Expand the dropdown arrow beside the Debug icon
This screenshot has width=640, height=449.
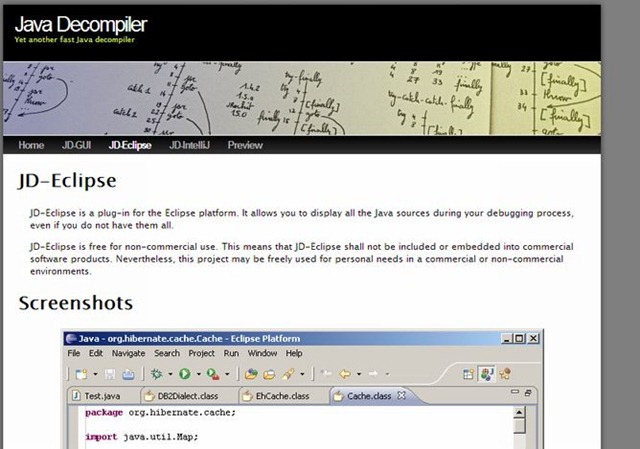tap(170, 375)
